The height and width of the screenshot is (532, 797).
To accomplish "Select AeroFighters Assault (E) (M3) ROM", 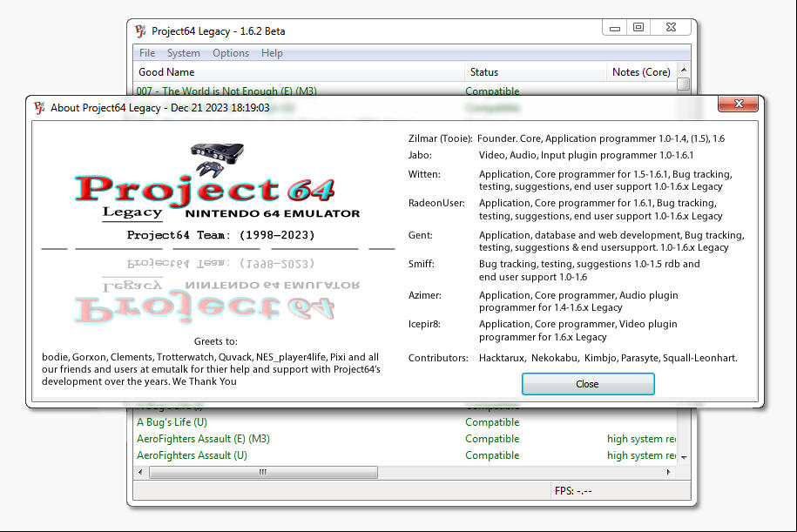I will coord(203,439).
